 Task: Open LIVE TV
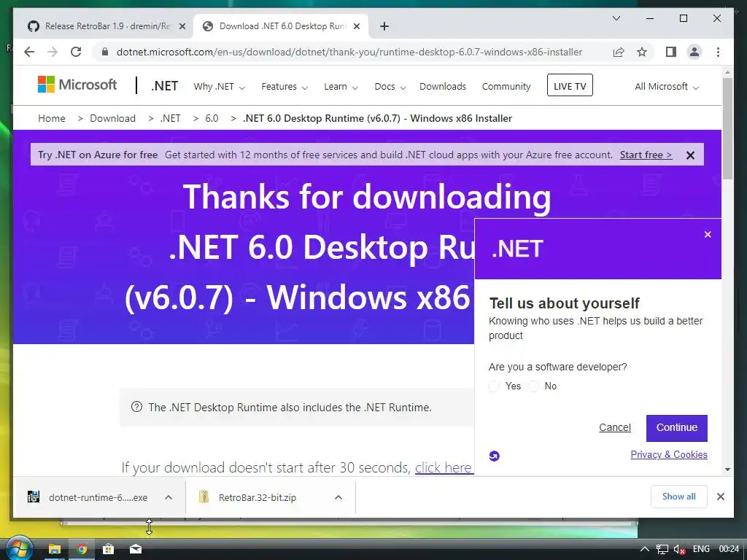[570, 86]
